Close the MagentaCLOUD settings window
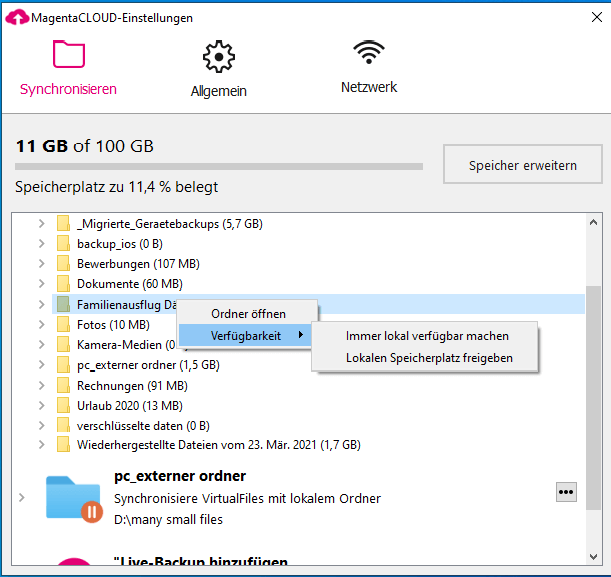The width and height of the screenshot is (611, 577). point(597,17)
